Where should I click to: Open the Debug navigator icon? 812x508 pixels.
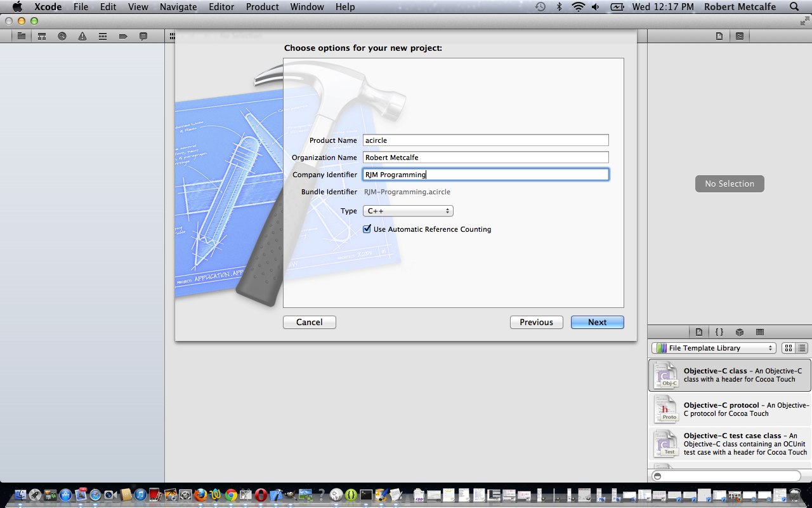coord(103,36)
